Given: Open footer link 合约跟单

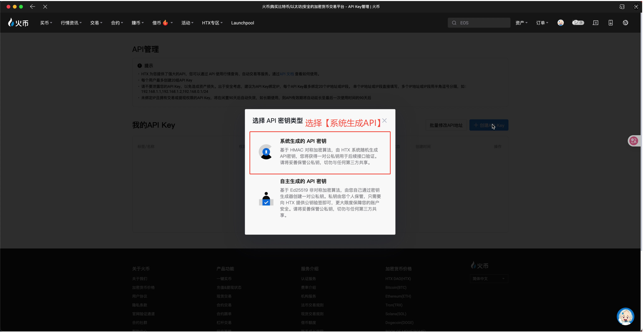Looking at the screenshot, I should (224, 314).
